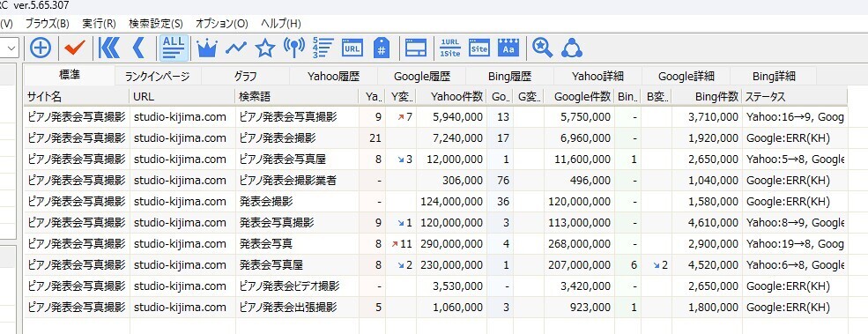Open the 実行(R) menu
Screen dimensions: 868x334
pos(99,24)
